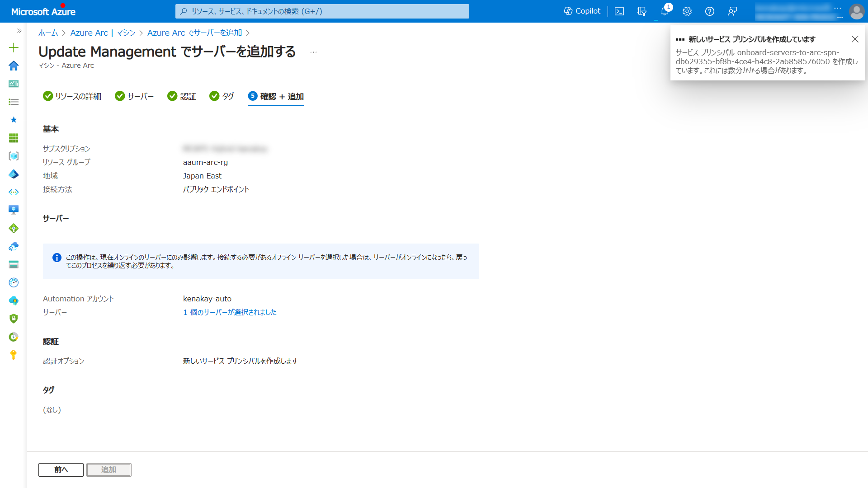Launch Cloud Shell terminal icon
The width and height of the screenshot is (868, 488).
[619, 11]
